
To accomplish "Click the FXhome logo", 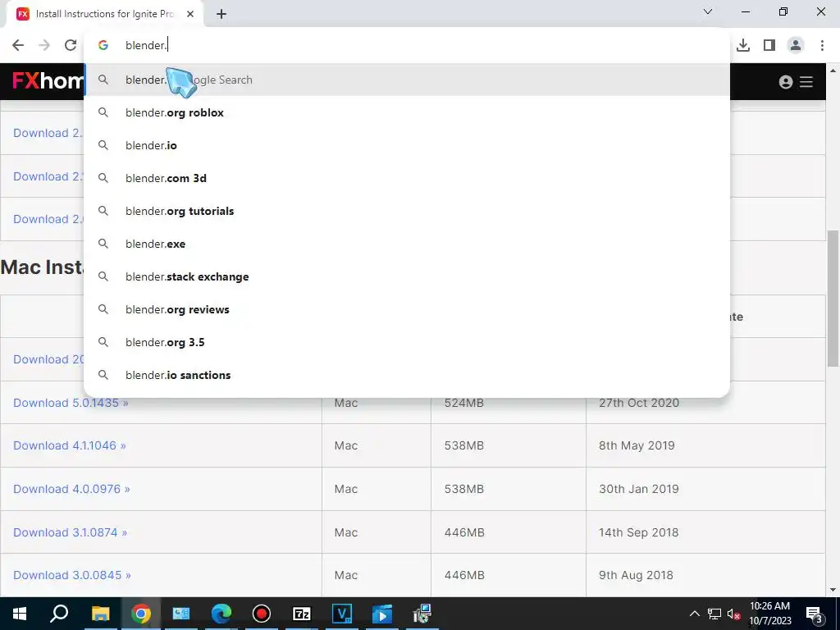I will pyautogui.click(x=48, y=81).
